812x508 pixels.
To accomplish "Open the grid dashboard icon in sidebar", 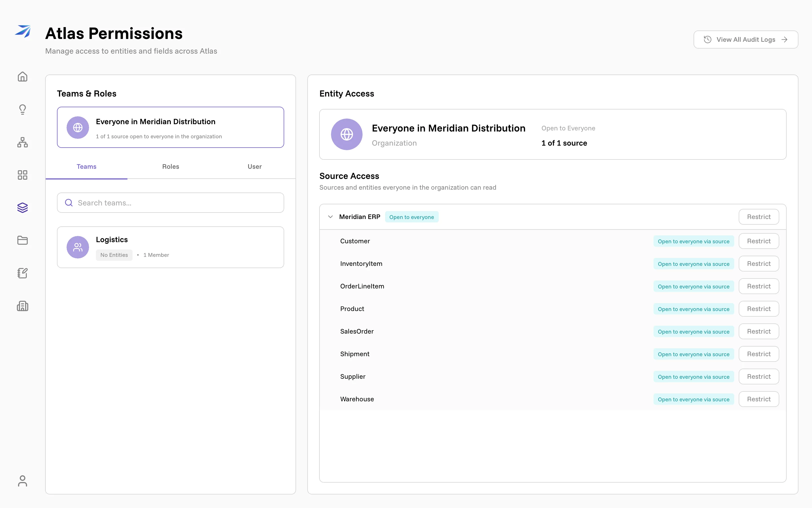I will coord(23,175).
